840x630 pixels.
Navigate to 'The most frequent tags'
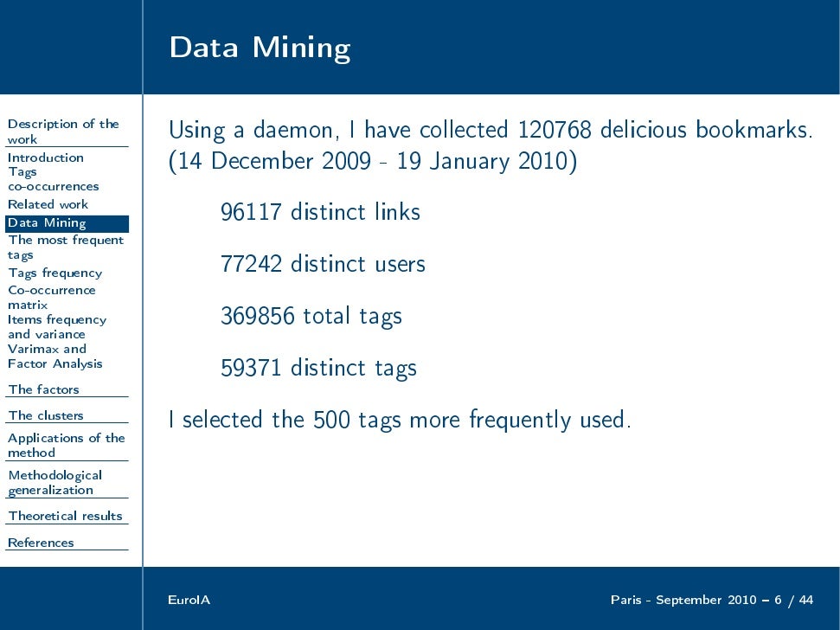tap(66, 247)
